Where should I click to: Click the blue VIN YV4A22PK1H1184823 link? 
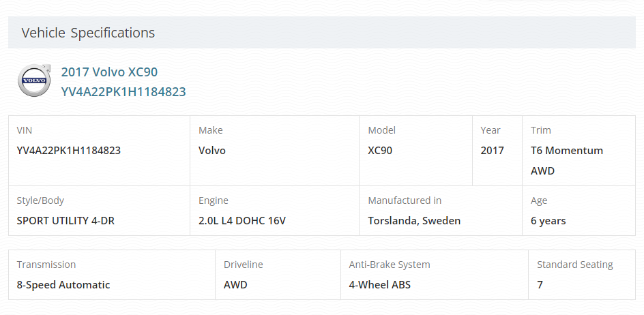123,91
